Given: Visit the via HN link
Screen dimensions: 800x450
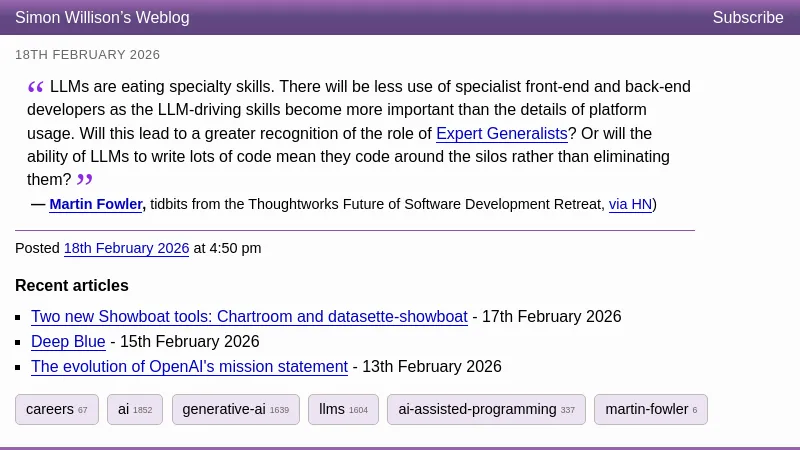Looking at the screenshot, I should click(x=630, y=204).
